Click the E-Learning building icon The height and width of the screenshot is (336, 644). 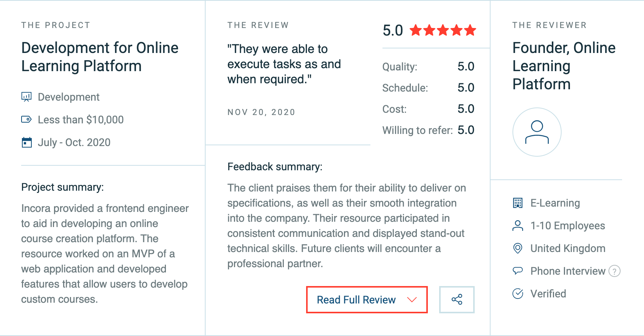518,203
